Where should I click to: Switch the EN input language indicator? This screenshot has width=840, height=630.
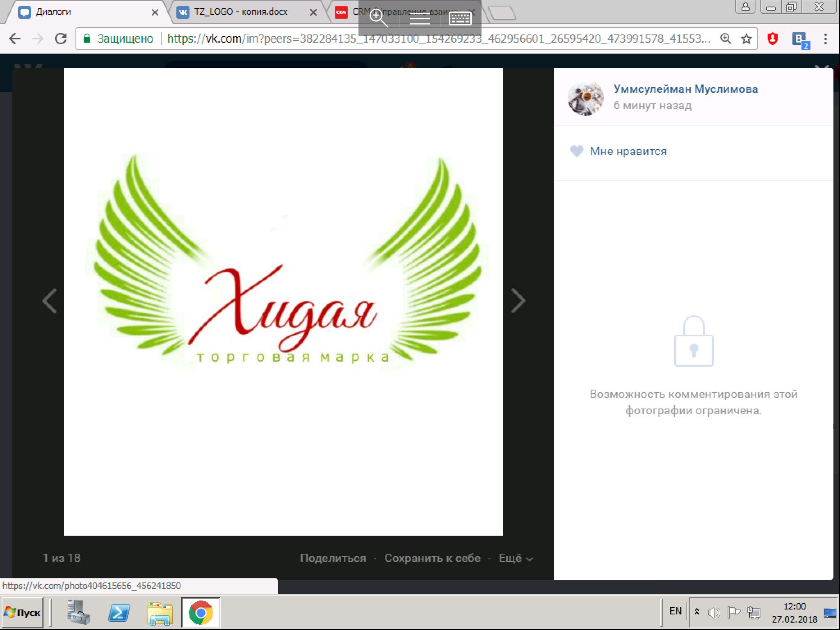[x=675, y=611]
